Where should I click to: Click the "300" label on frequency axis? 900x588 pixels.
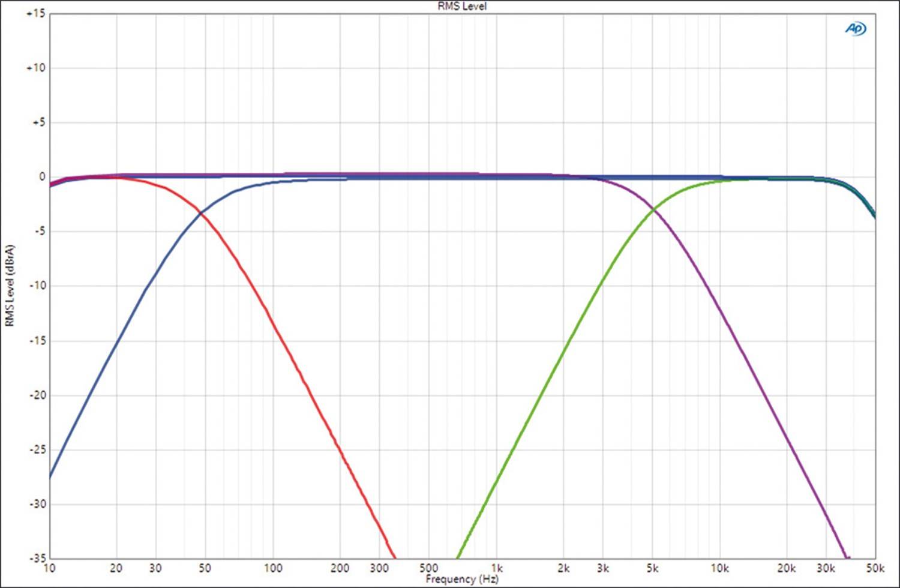pyautogui.click(x=379, y=568)
